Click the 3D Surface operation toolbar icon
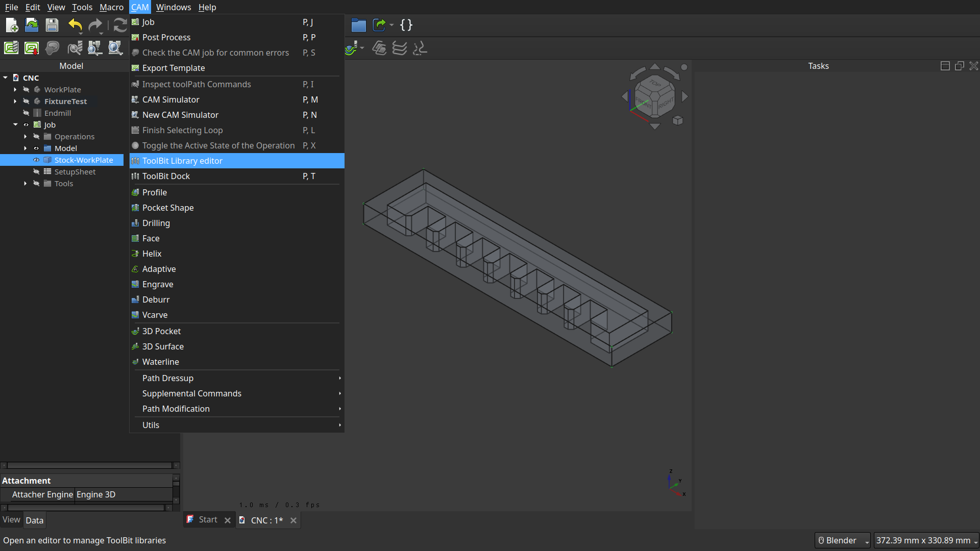This screenshot has height=551, width=980. click(x=351, y=48)
